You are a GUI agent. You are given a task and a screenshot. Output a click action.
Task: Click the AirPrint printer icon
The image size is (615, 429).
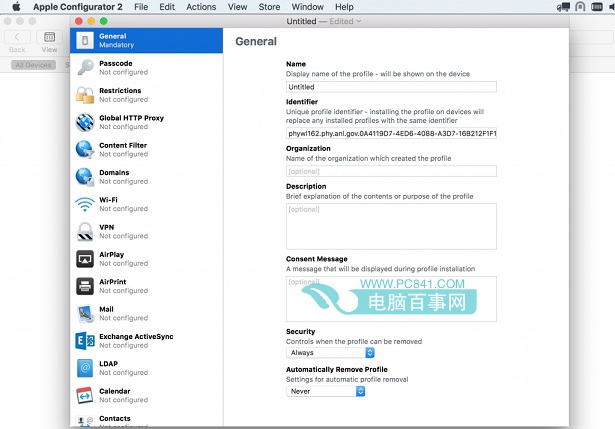coord(85,286)
